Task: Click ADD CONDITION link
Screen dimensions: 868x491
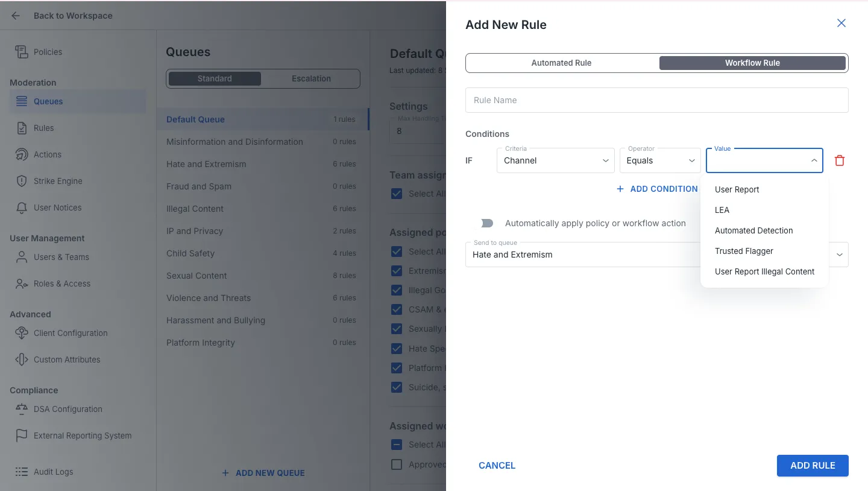Action: [x=657, y=189]
